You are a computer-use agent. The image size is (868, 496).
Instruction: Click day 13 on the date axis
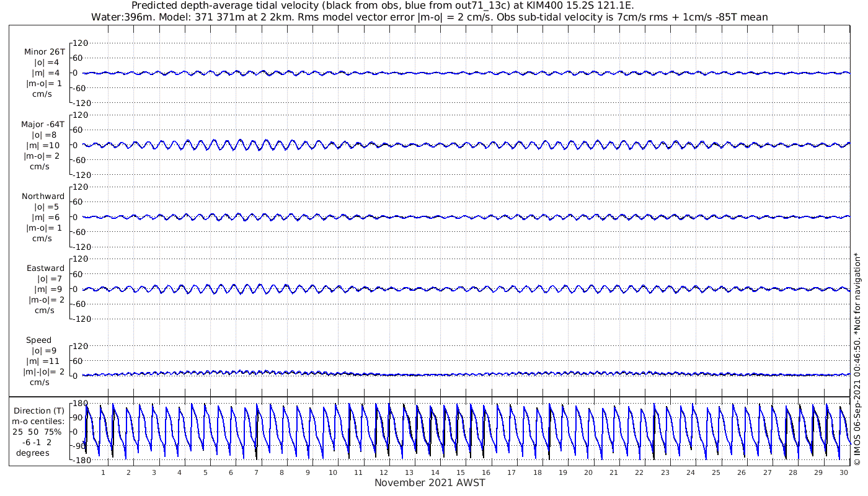(410, 472)
